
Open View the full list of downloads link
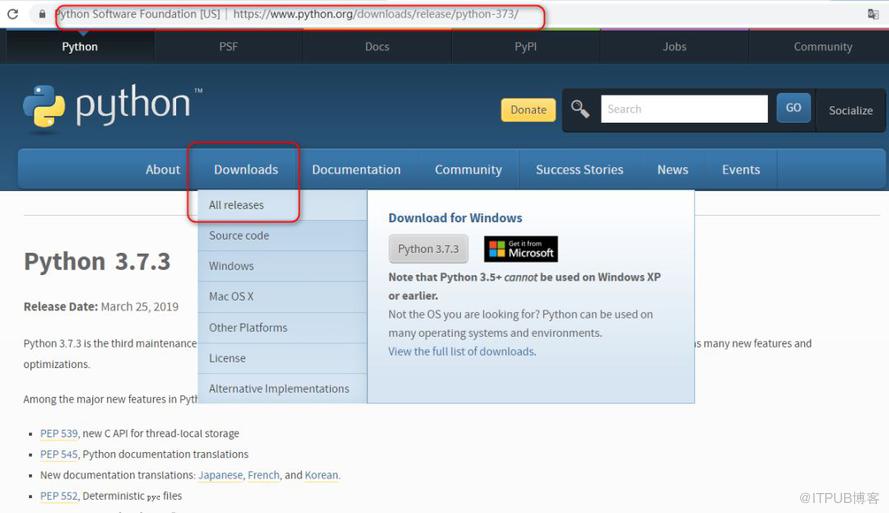(x=461, y=352)
